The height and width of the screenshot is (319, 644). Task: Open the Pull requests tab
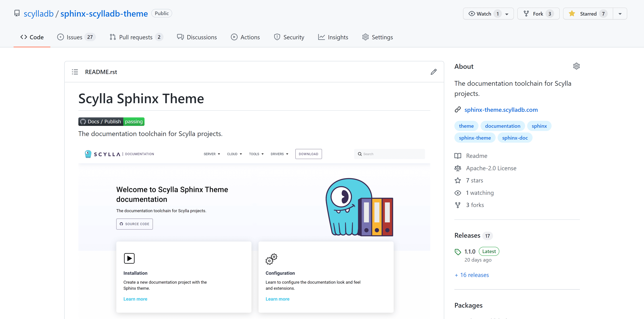click(x=137, y=37)
